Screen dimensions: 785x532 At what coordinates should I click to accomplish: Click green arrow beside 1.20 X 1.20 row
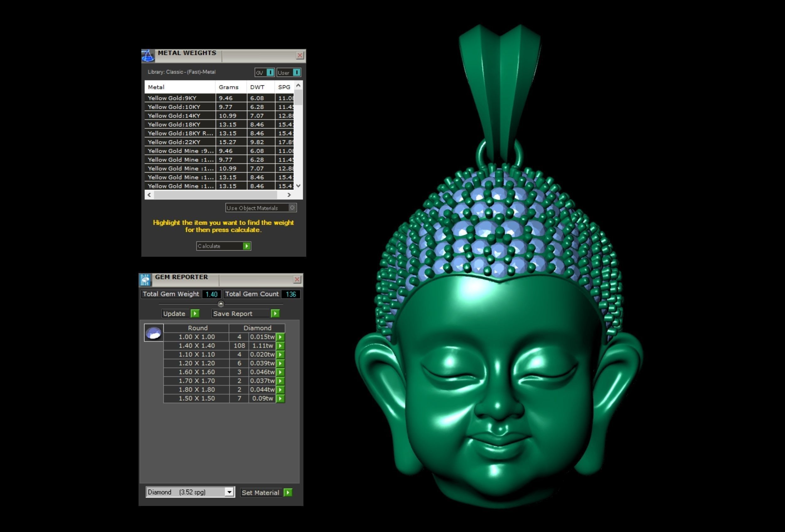[280, 363]
